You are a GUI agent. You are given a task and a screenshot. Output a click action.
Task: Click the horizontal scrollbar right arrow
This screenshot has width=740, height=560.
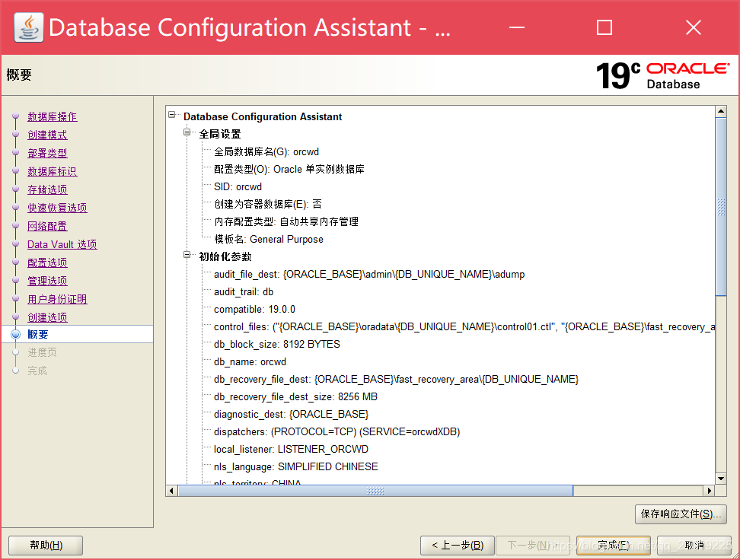coord(709,491)
